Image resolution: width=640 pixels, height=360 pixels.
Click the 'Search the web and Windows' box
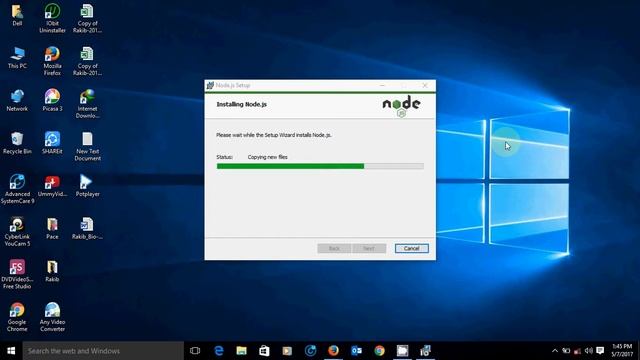click(x=103, y=351)
